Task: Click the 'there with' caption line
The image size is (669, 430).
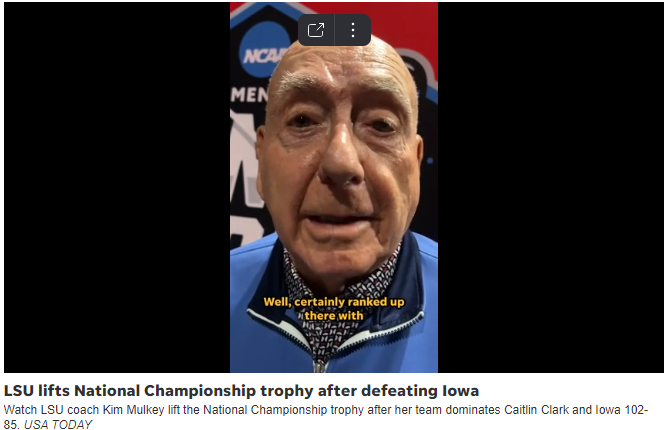Action: (334, 316)
